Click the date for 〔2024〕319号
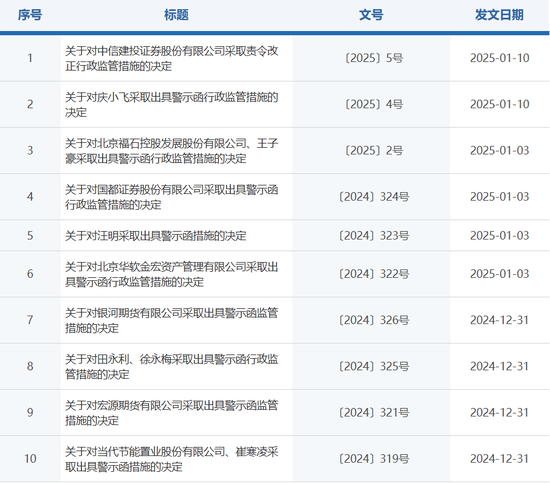The image size is (550, 484). [x=499, y=459]
